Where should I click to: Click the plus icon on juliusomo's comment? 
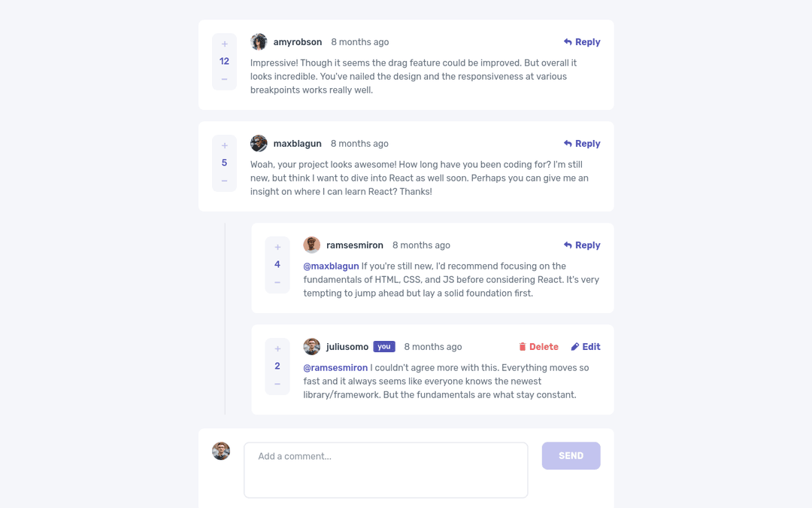click(x=277, y=348)
